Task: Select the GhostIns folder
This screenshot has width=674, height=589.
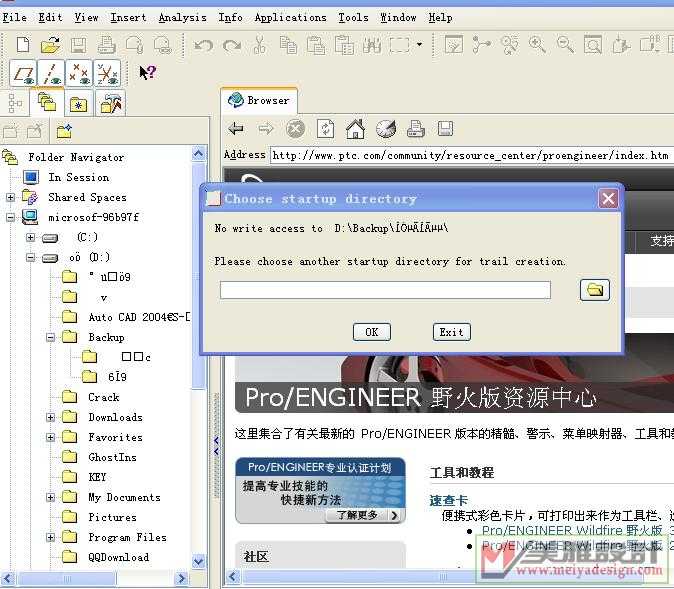Action: 112,457
